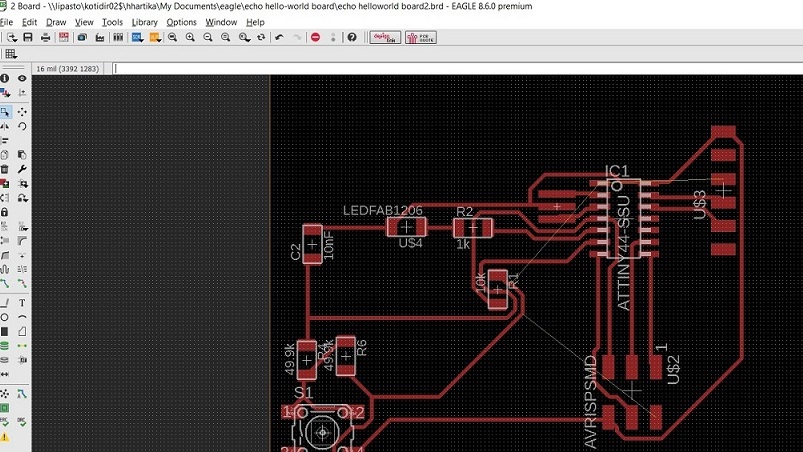The image size is (803, 452).
Task: Select the Ratsnest tool
Action: point(5,394)
